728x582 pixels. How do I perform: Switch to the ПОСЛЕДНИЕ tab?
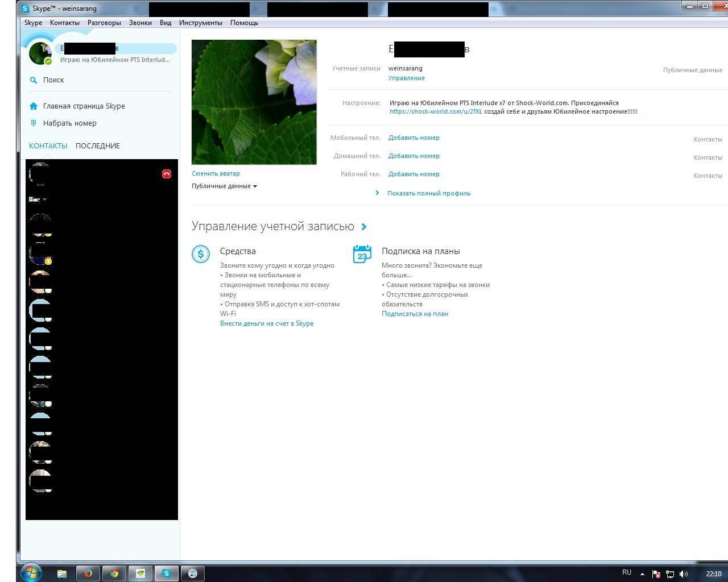coord(98,146)
